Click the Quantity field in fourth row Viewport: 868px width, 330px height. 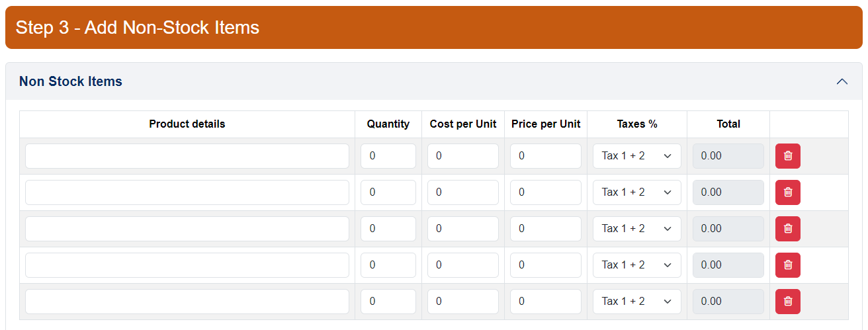point(388,265)
